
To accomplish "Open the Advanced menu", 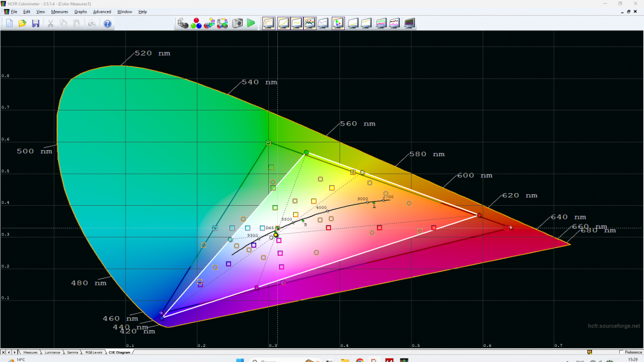I will 102,12.
